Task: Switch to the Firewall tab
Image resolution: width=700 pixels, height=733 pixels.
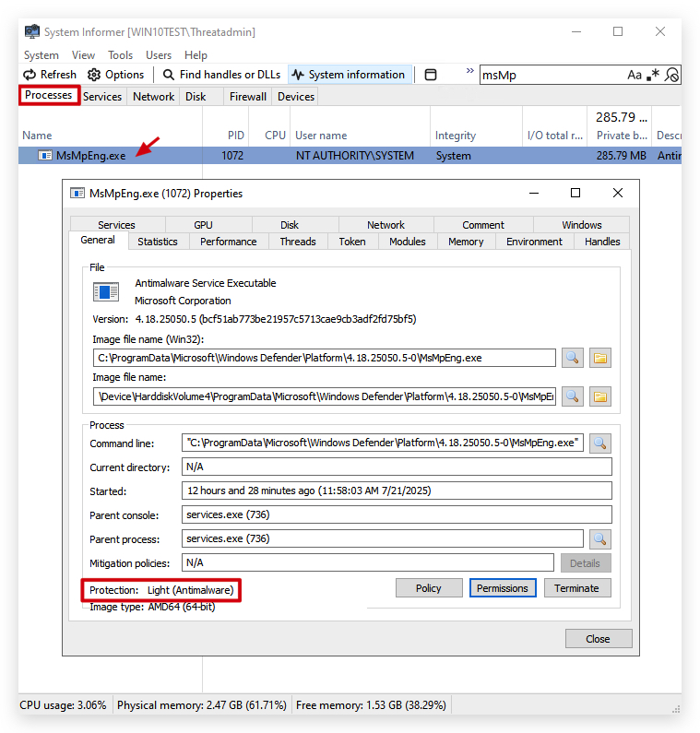Action: point(248,97)
